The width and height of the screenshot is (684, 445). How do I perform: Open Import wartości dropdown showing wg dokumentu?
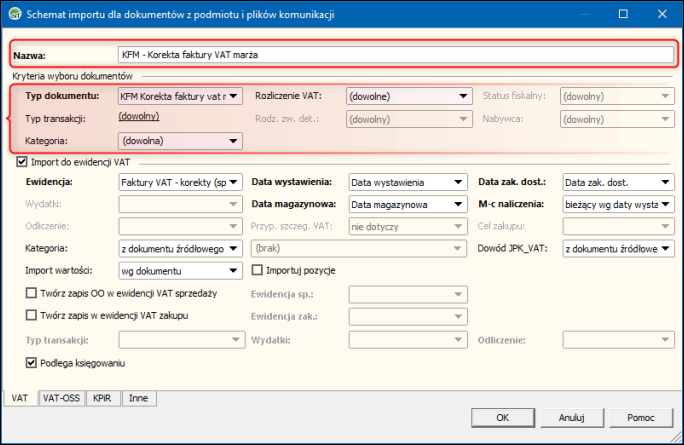tap(180, 271)
